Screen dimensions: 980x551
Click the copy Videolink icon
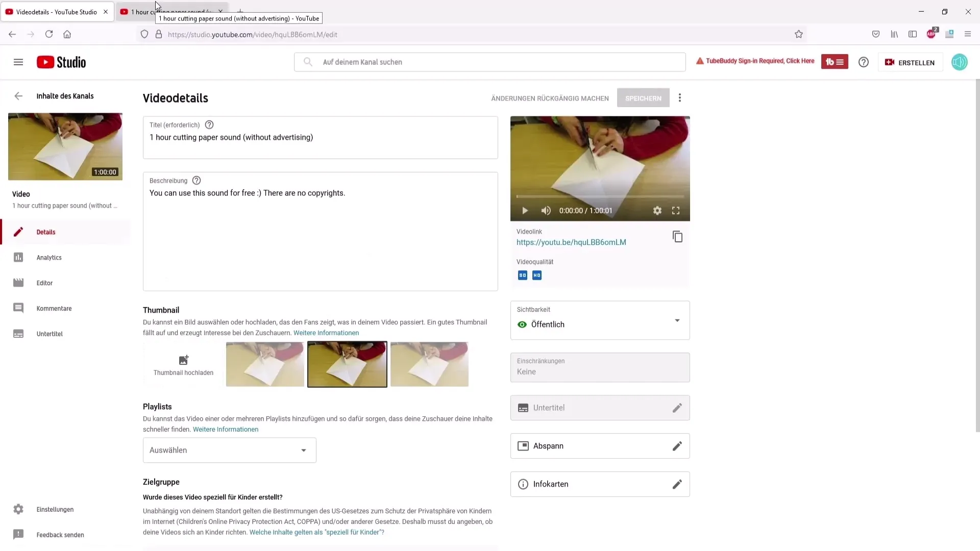pyautogui.click(x=678, y=237)
